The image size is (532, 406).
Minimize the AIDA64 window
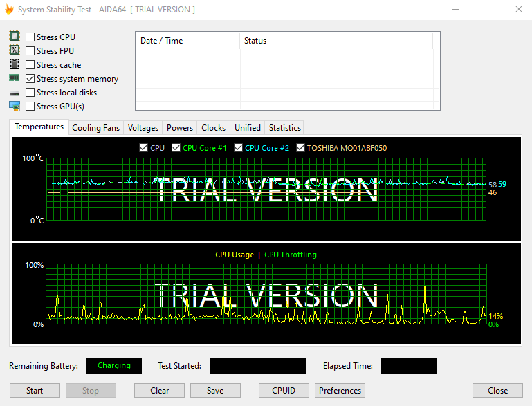[x=456, y=9]
